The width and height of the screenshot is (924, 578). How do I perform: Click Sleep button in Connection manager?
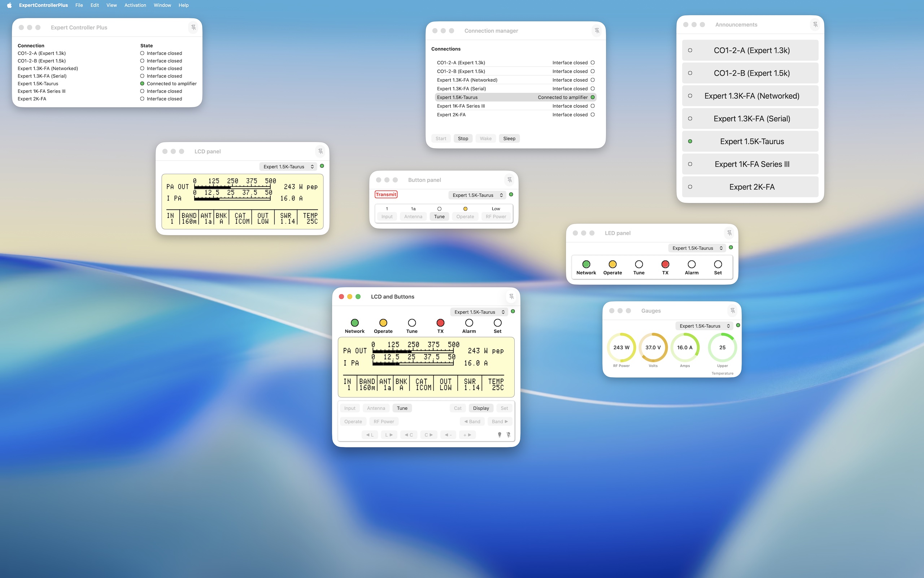tap(509, 138)
